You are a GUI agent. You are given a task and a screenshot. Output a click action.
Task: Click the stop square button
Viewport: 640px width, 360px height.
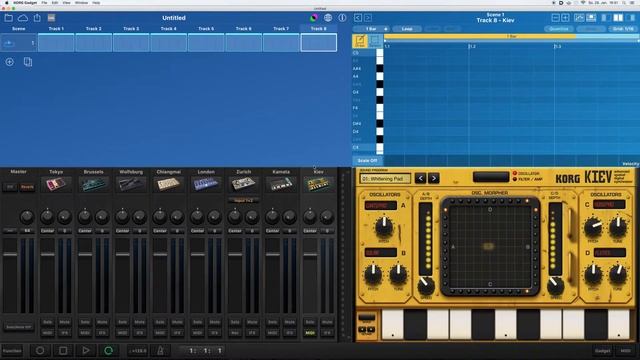pos(63,351)
